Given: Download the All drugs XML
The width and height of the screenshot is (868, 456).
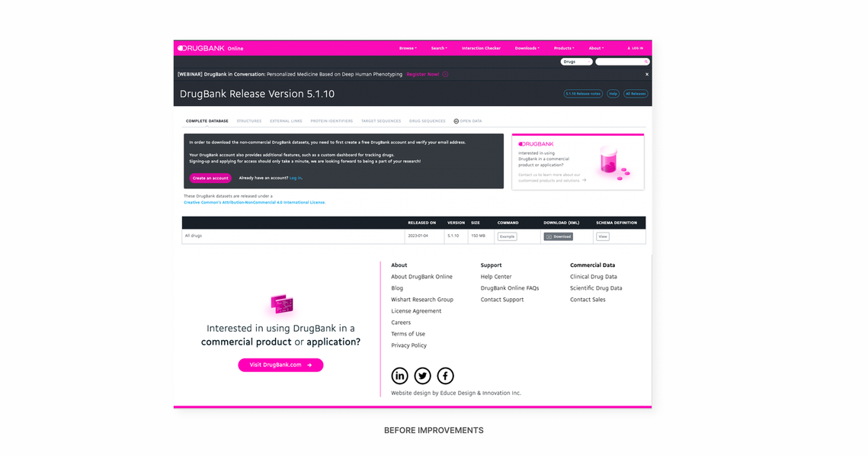Looking at the screenshot, I should [558, 236].
